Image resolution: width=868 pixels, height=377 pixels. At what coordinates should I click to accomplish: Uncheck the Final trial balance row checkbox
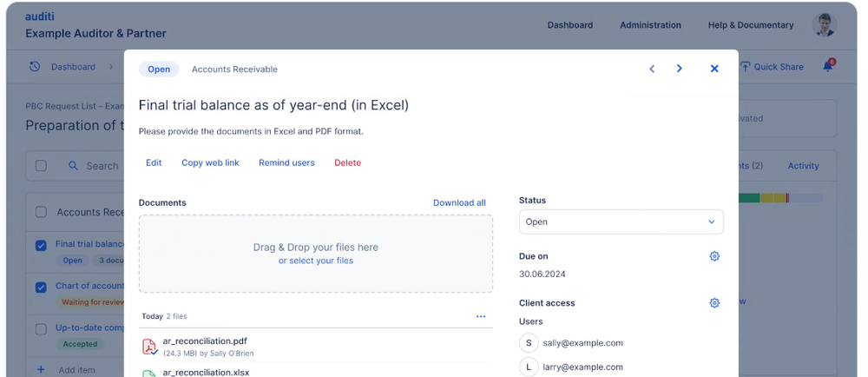pos(41,245)
